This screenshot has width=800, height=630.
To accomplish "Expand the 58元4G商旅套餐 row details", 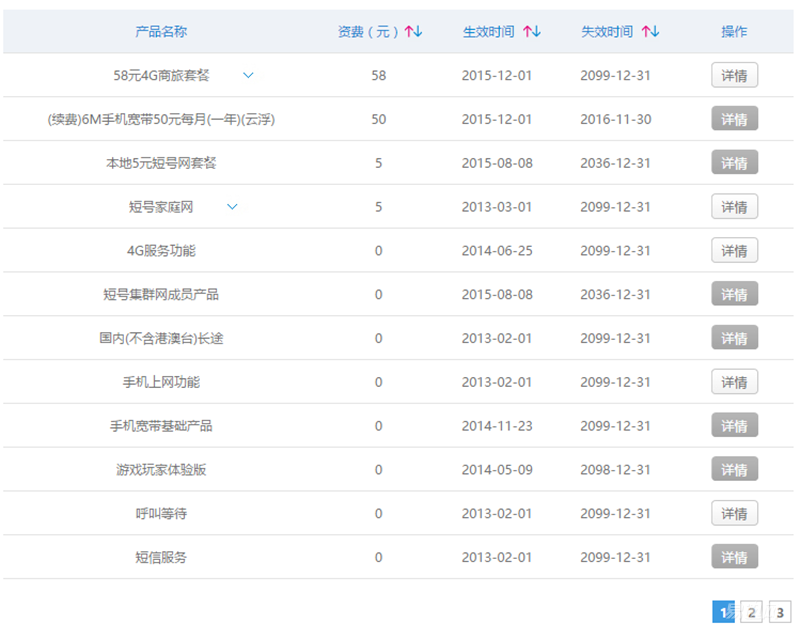I will [x=247, y=75].
